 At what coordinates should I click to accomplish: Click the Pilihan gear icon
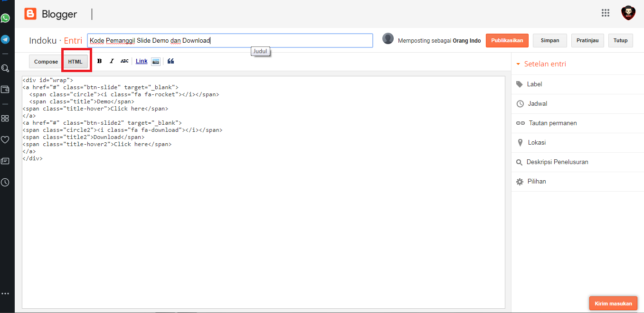coord(520,182)
